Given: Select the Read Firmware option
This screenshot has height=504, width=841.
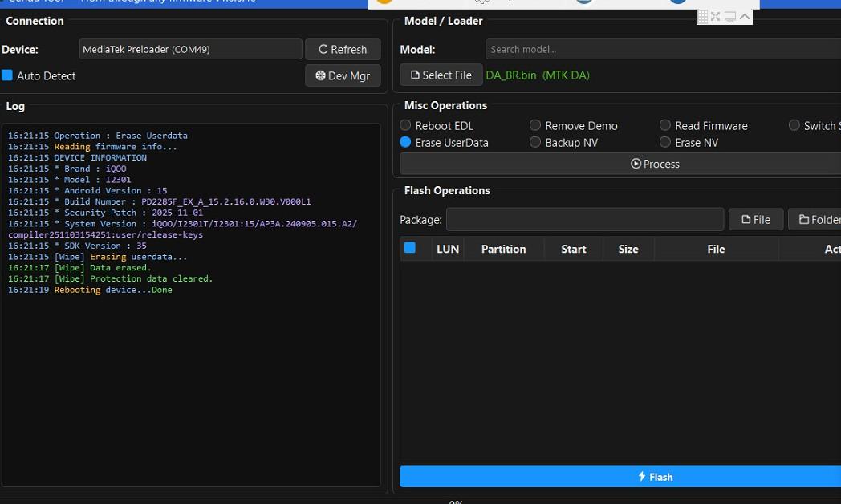Looking at the screenshot, I should (x=665, y=125).
